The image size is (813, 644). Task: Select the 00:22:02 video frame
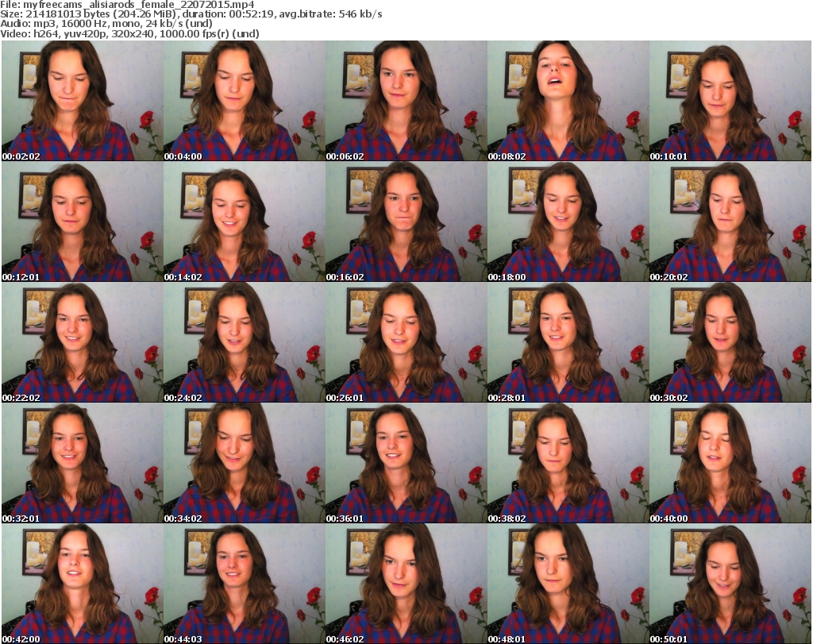tap(83, 342)
